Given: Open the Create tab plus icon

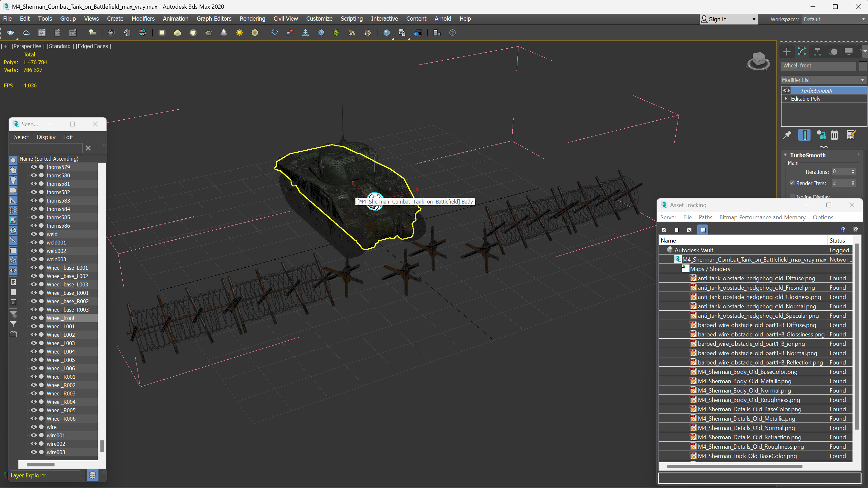Looking at the screenshot, I should (x=786, y=52).
